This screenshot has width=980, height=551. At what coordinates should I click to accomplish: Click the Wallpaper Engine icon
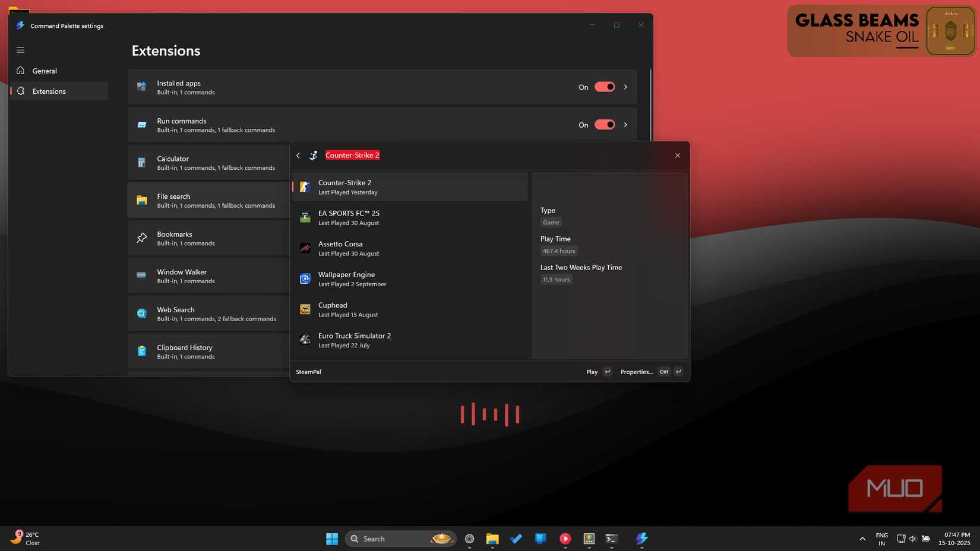[x=305, y=278]
